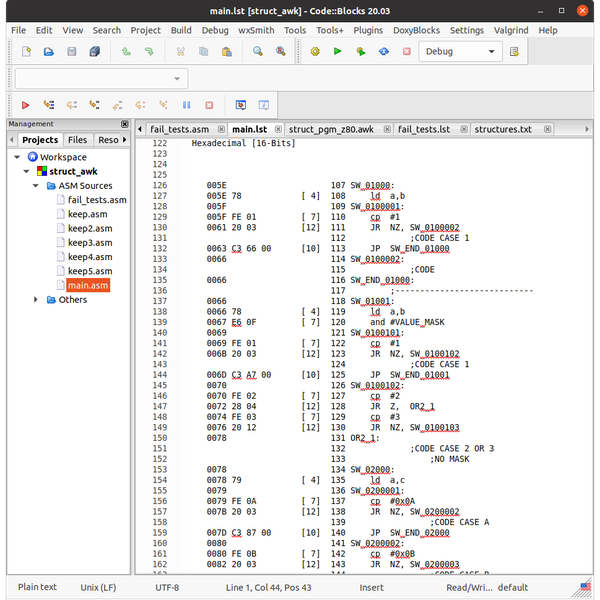
Task: Click the Build and run icon
Action: (361, 51)
